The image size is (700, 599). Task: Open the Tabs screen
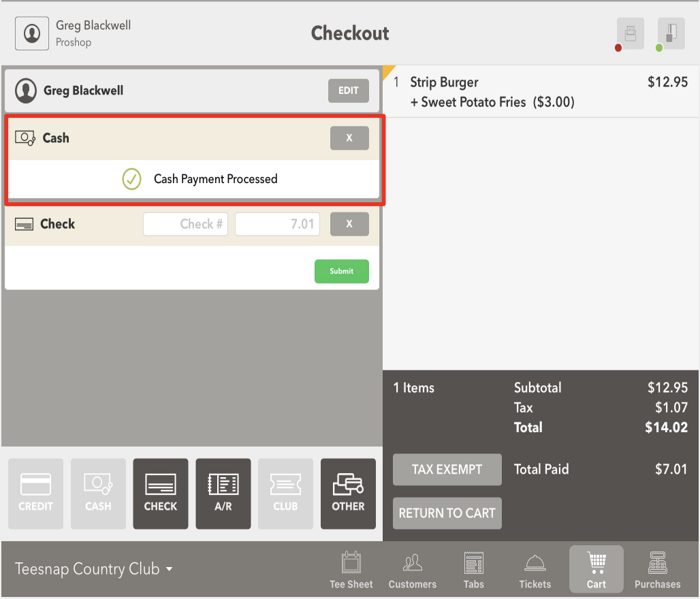pyautogui.click(x=473, y=569)
